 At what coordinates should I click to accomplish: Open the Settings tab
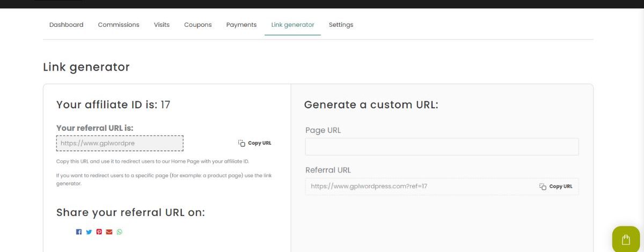pos(341,25)
